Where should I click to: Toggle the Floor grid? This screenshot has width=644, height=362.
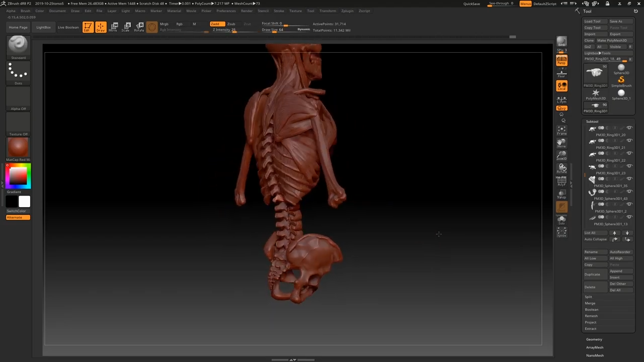(x=561, y=73)
